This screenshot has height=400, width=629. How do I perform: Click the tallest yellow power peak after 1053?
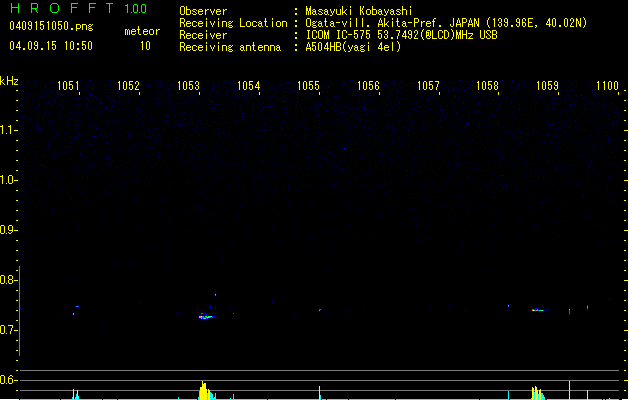203,390
